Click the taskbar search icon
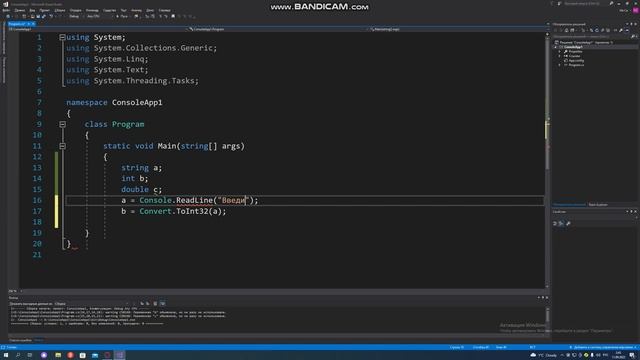 point(18,355)
